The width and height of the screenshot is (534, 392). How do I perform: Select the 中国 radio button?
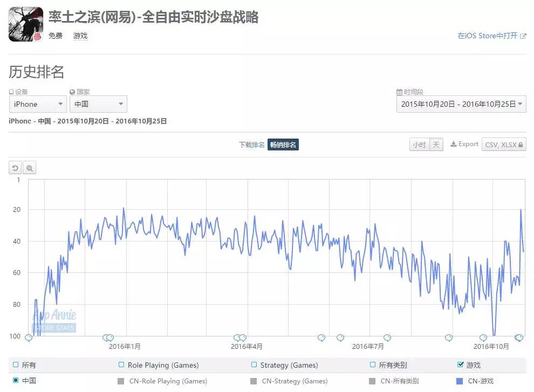15,381
